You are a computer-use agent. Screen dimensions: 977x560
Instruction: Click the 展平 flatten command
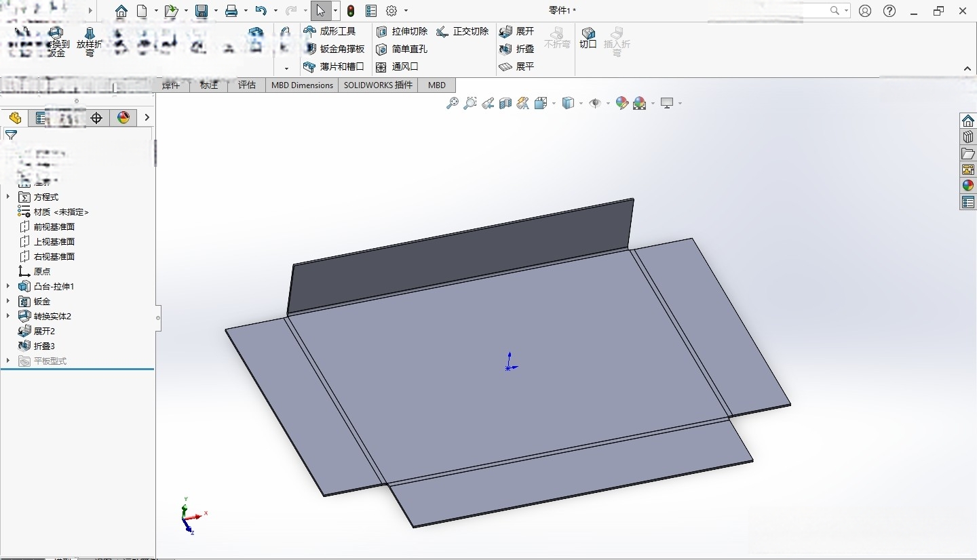pos(517,66)
